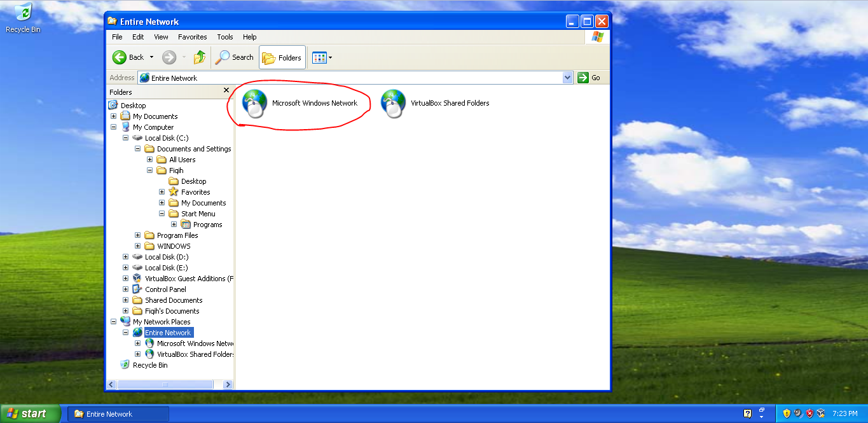The image size is (868, 423).
Task: Select My Documents under Fiqih
Action: click(203, 203)
